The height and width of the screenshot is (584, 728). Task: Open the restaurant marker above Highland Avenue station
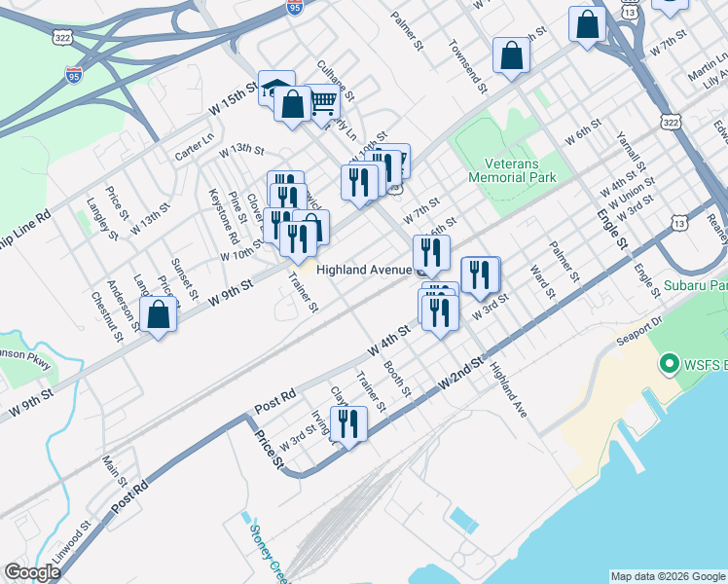431,254
